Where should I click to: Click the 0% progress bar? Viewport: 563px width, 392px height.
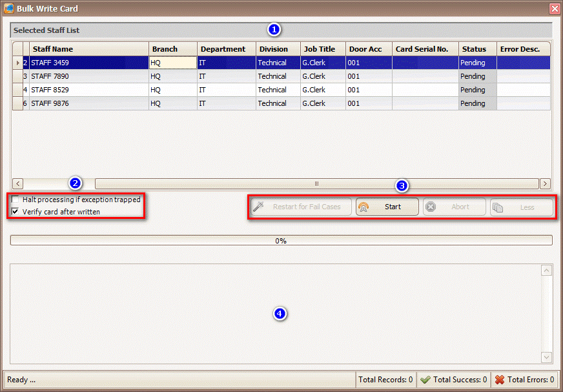point(281,240)
